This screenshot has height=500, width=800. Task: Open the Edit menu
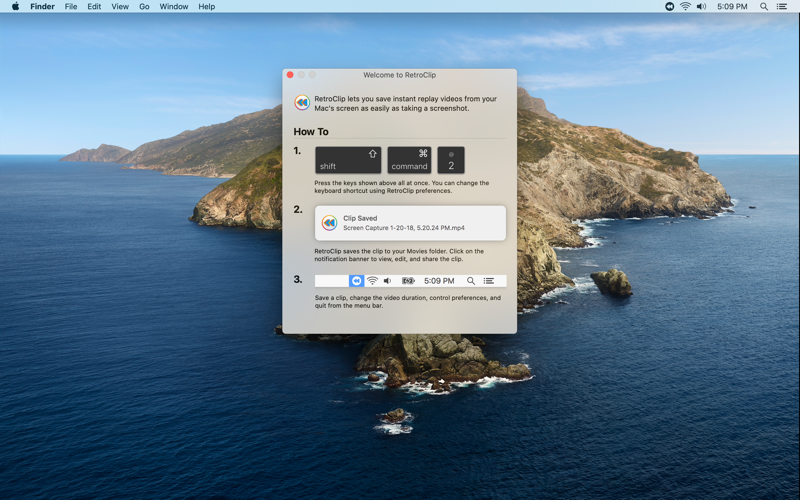point(94,7)
